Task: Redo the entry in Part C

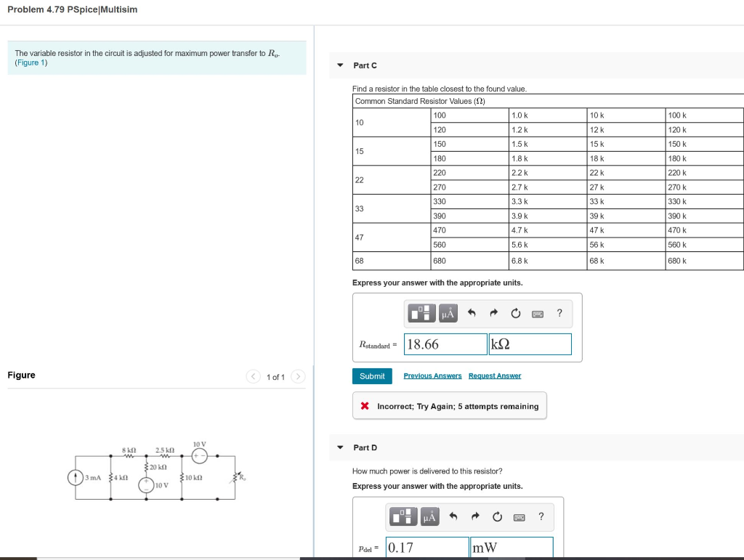Action: [x=492, y=313]
